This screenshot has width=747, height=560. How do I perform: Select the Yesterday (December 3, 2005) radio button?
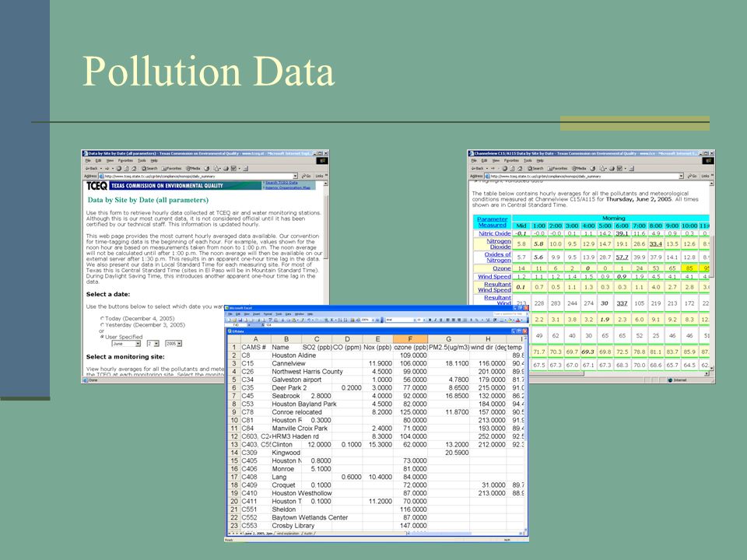103,325
